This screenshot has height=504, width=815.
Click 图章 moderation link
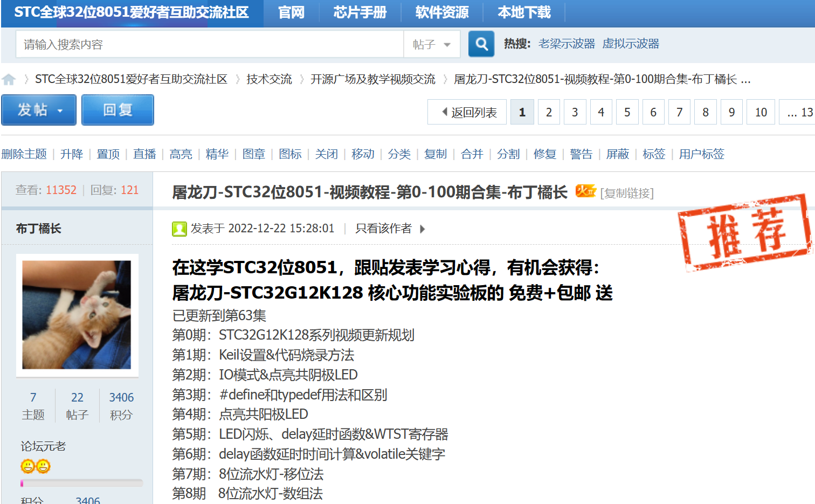coord(254,154)
